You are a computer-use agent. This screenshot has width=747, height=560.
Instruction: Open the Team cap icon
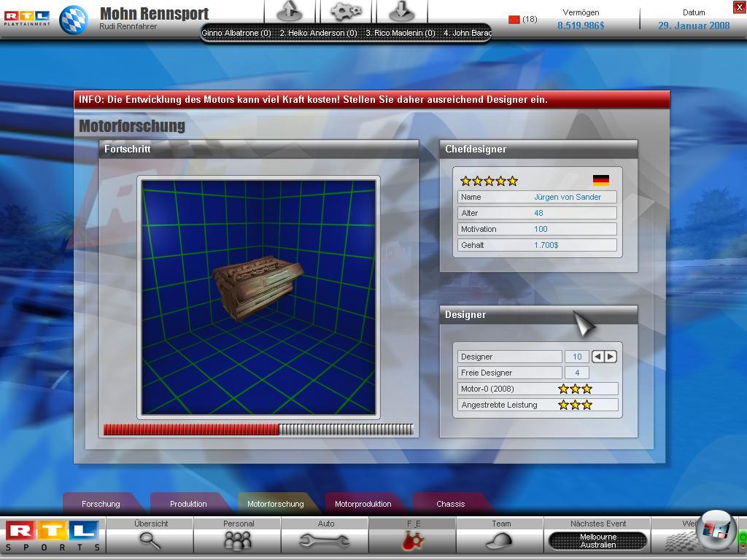pyautogui.click(x=500, y=540)
